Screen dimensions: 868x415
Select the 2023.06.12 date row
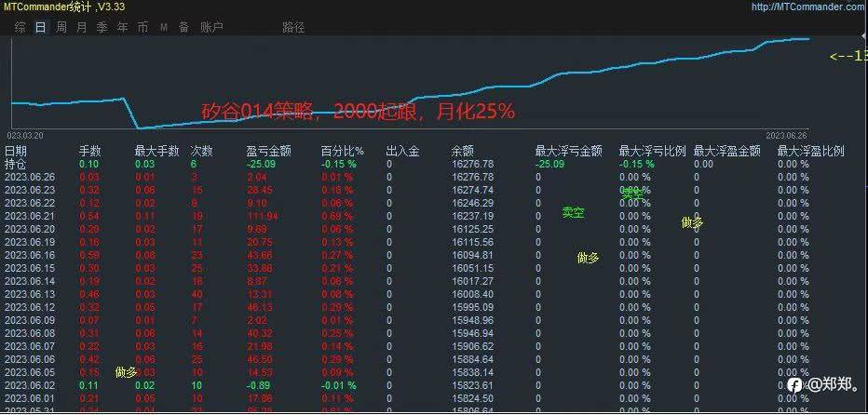click(x=31, y=307)
